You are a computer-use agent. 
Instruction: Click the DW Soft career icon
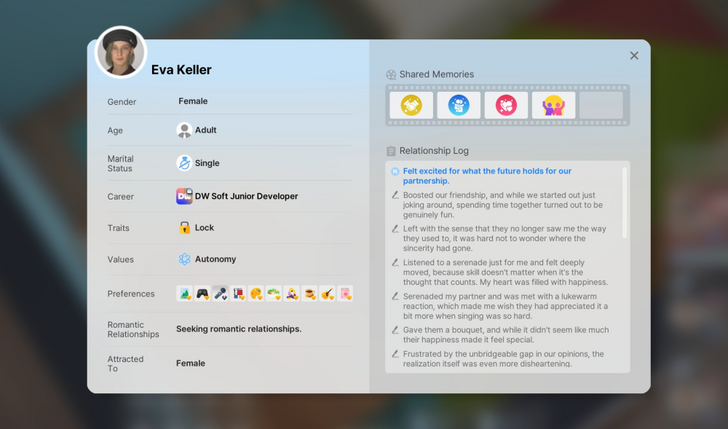coord(184,196)
